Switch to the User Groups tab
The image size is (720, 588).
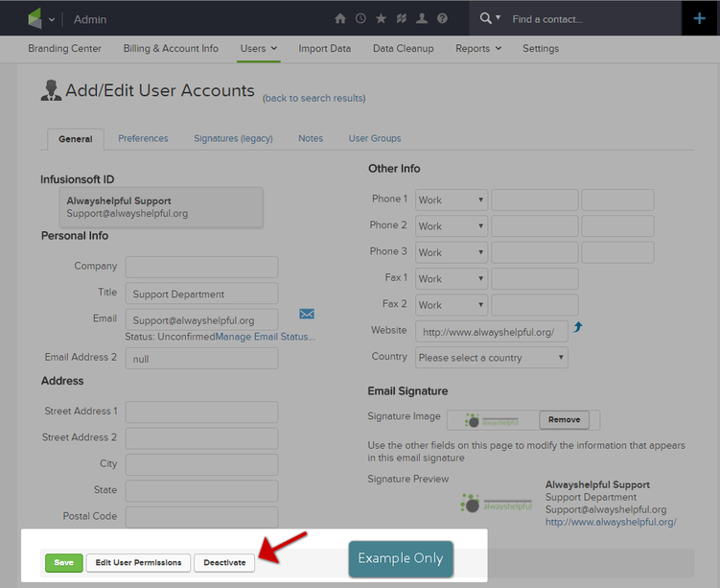tap(375, 138)
